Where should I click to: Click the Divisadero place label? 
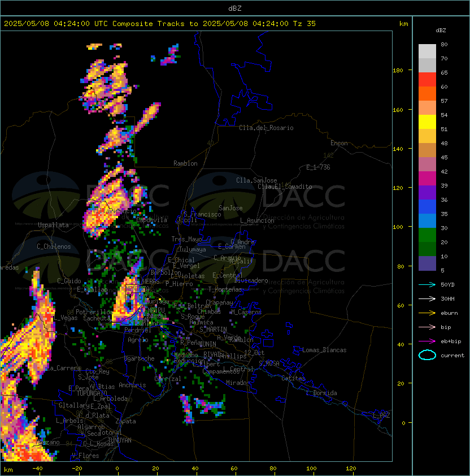pos(251,280)
